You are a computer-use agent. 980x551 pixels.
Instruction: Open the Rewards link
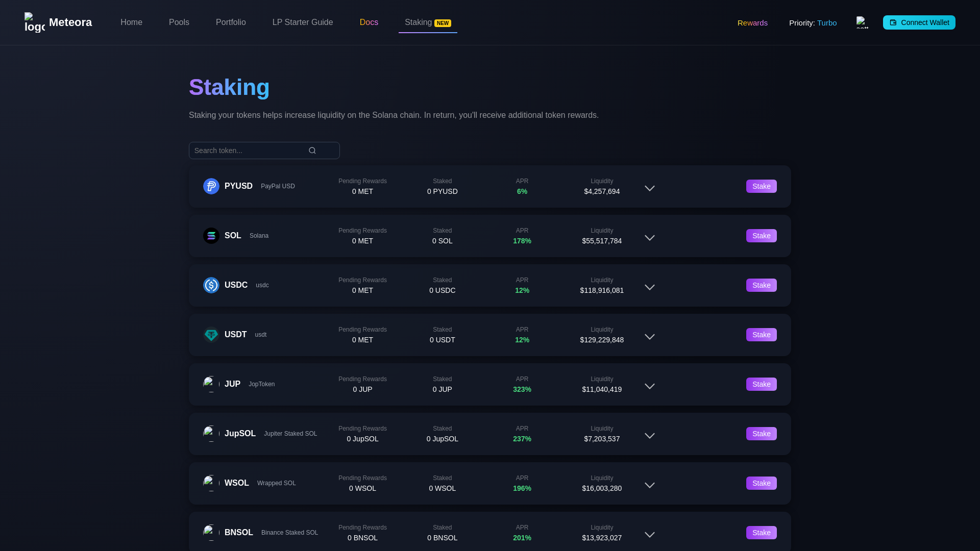[x=752, y=23]
